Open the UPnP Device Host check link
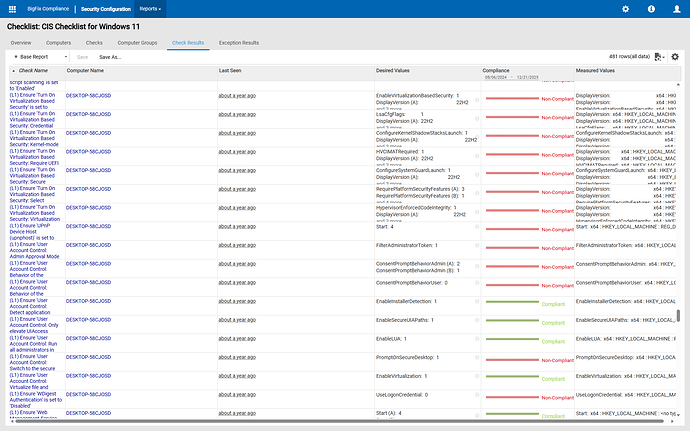This screenshot has height=431, width=690. (x=34, y=226)
